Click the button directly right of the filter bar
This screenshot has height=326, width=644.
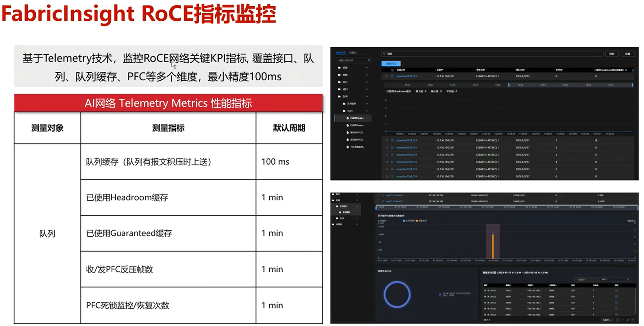tap(612, 54)
